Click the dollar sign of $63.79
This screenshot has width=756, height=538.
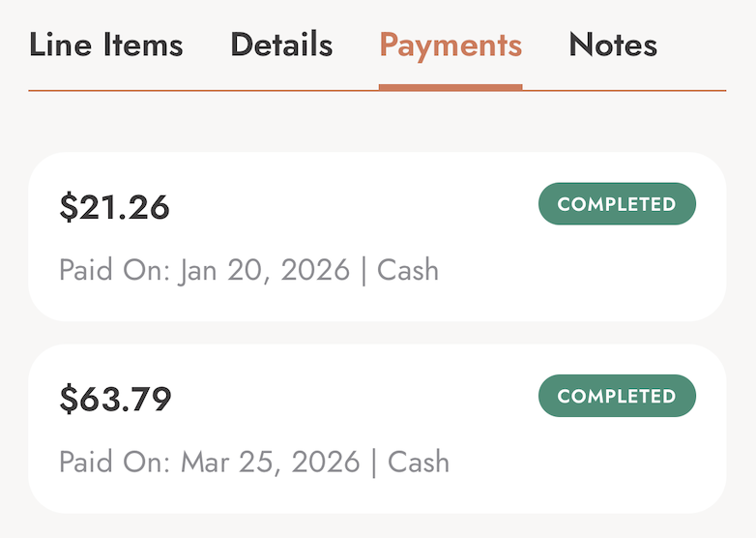point(68,399)
